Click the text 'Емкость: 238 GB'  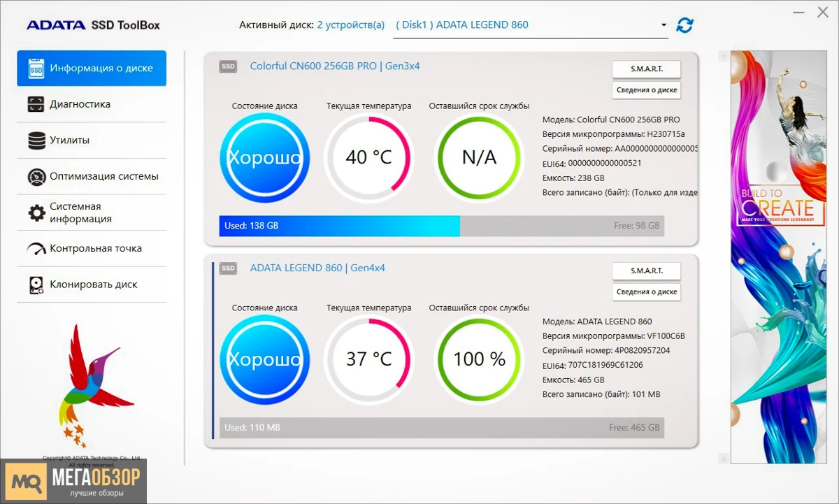pyautogui.click(x=573, y=178)
